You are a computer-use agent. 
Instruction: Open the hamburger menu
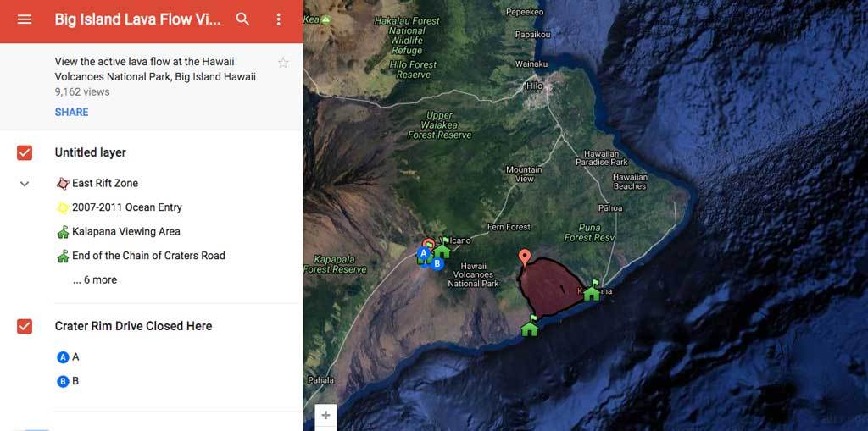pyautogui.click(x=25, y=19)
